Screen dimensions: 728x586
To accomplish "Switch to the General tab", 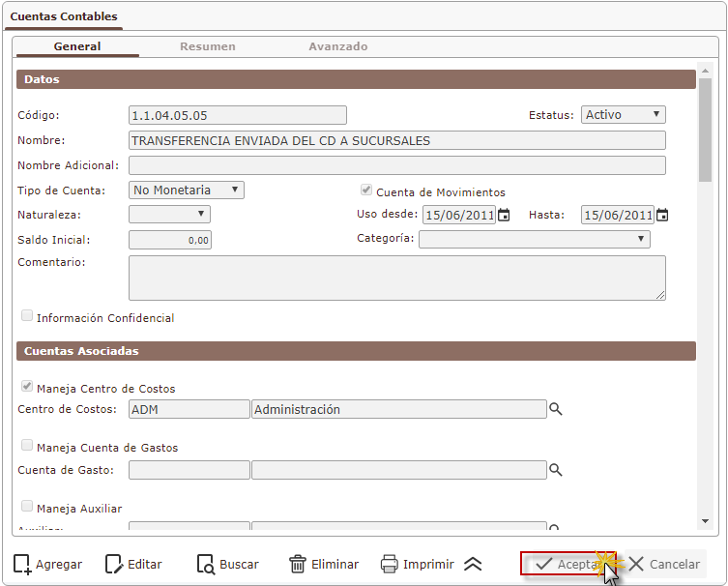I will coord(77,46).
